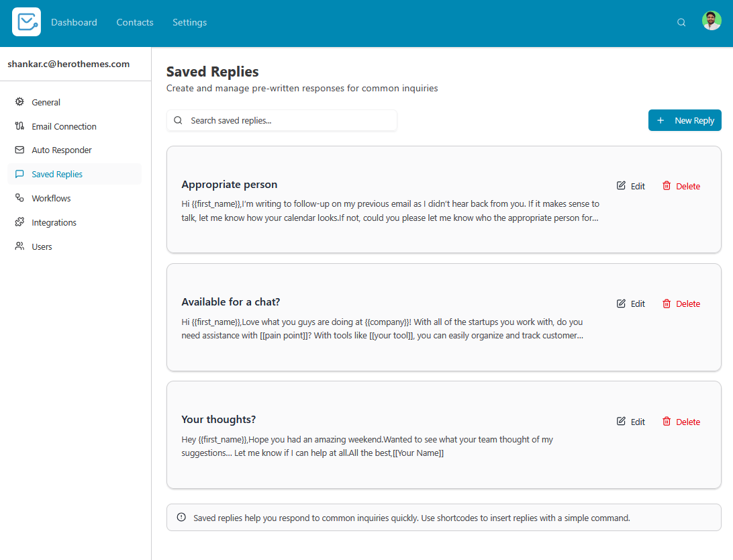Click the info icon in footer note

pos(181,517)
